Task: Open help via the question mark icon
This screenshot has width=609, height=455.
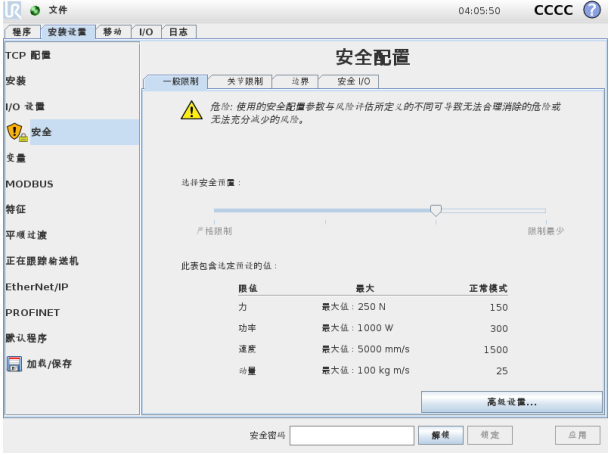Action: pyautogui.click(x=591, y=11)
